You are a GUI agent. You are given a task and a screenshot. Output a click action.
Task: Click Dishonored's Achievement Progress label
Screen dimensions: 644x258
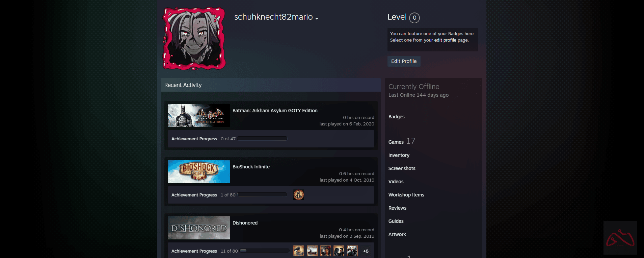[x=194, y=251]
